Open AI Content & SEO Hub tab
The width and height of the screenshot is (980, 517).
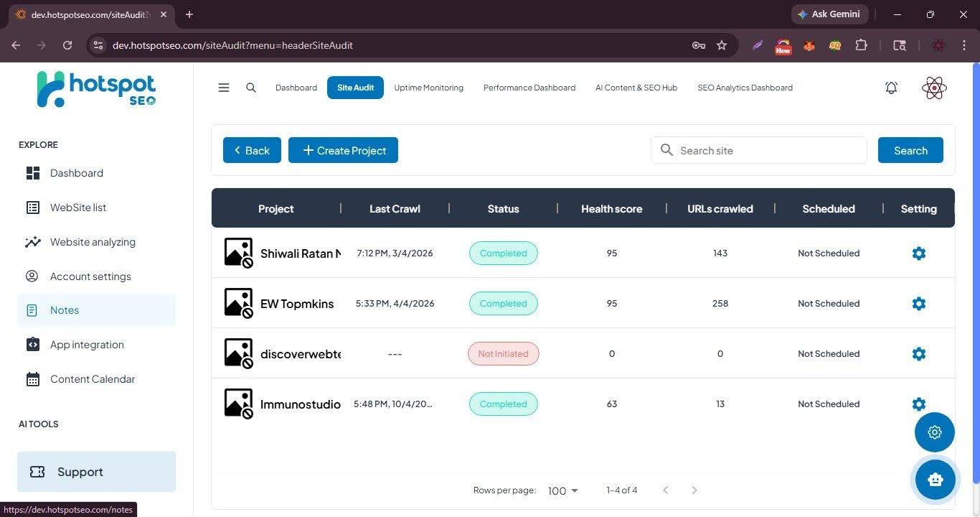636,88
